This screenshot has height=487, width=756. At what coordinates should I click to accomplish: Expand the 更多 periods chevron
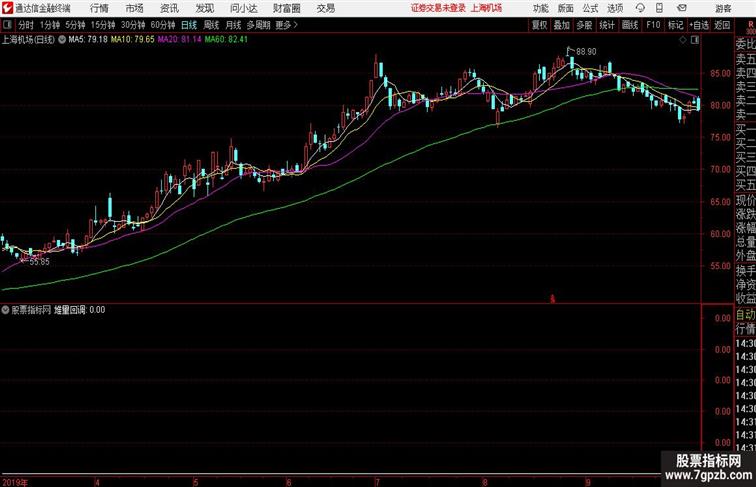point(296,25)
